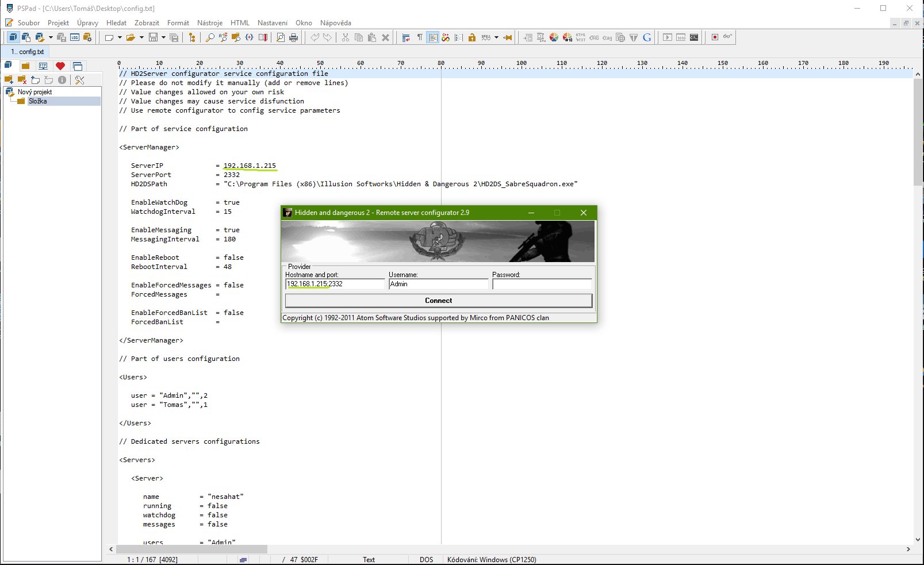The image size is (924, 565).
Task: Click the glasses preview icon
Action: [x=728, y=37]
